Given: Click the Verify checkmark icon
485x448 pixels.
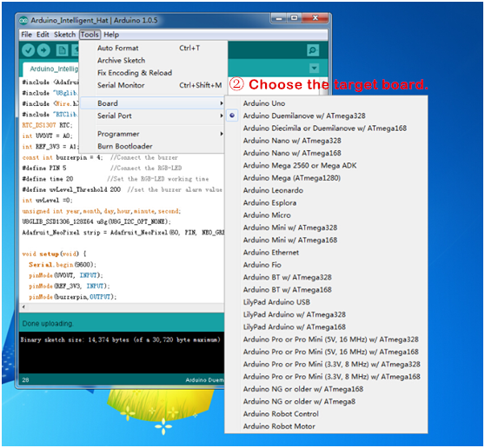Looking at the screenshot, I should click(x=28, y=50).
